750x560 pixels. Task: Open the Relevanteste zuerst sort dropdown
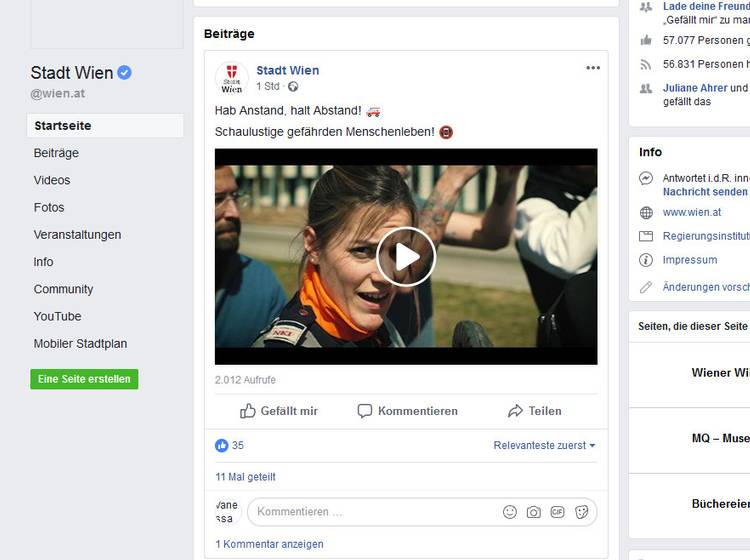tap(544, 445)
